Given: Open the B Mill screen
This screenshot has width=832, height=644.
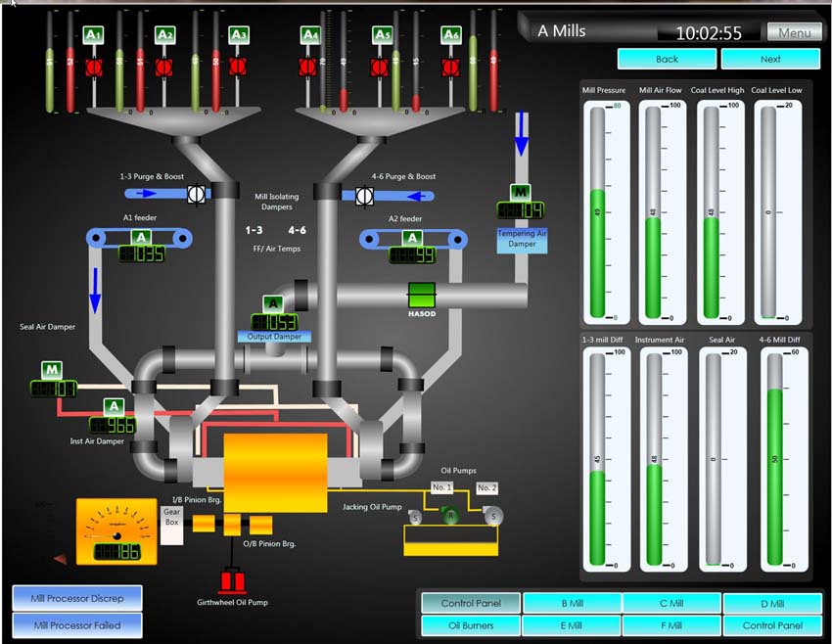Looking at the screenshot, I should 572,603.
